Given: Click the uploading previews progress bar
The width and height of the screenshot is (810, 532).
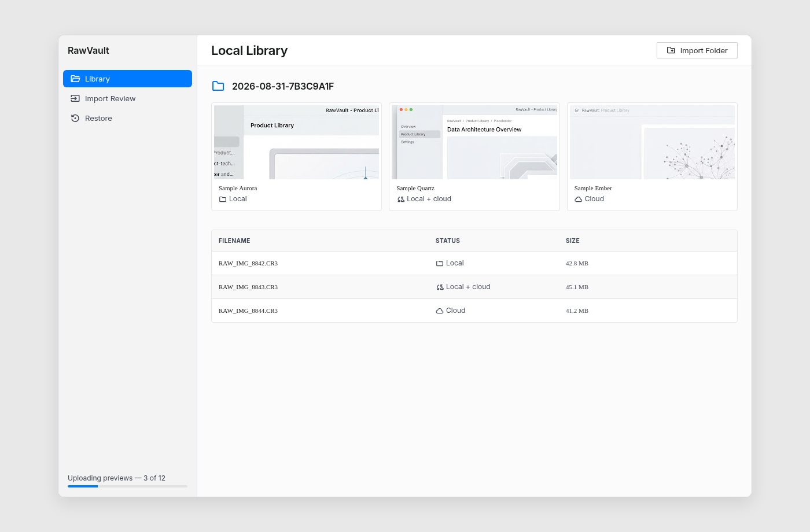Looking at the screenshot, I should click(x=127, y=486).
